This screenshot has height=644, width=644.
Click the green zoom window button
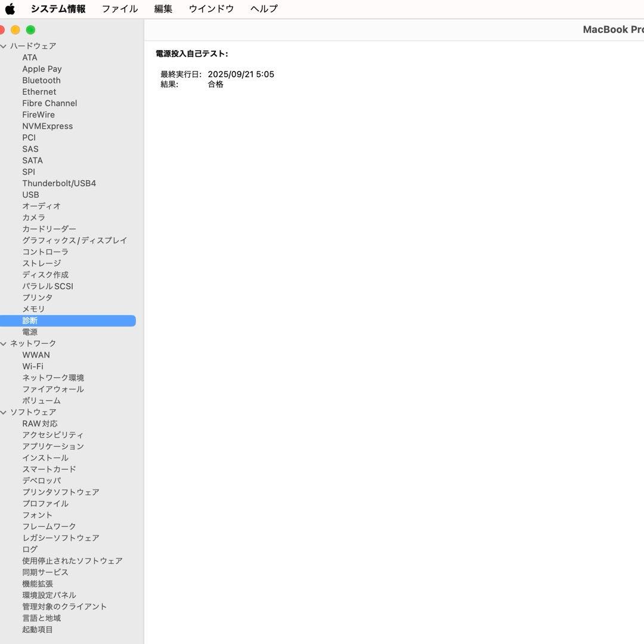tap(30, 30)
